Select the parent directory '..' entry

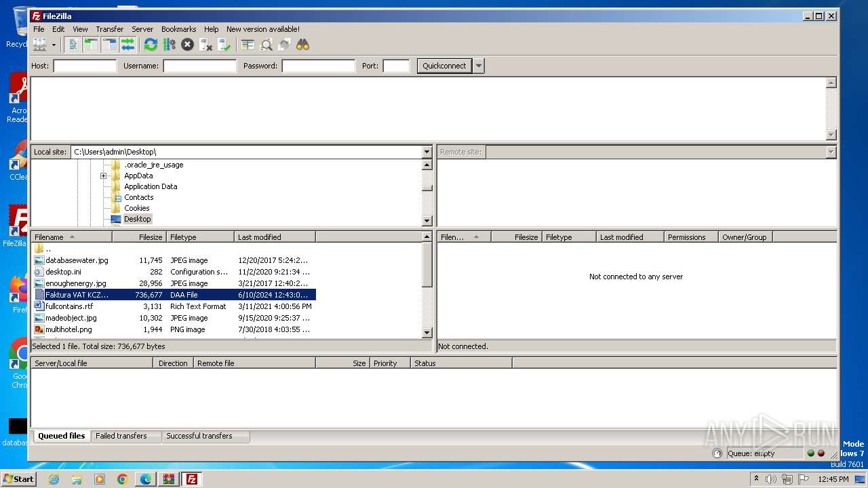[173, 249]
